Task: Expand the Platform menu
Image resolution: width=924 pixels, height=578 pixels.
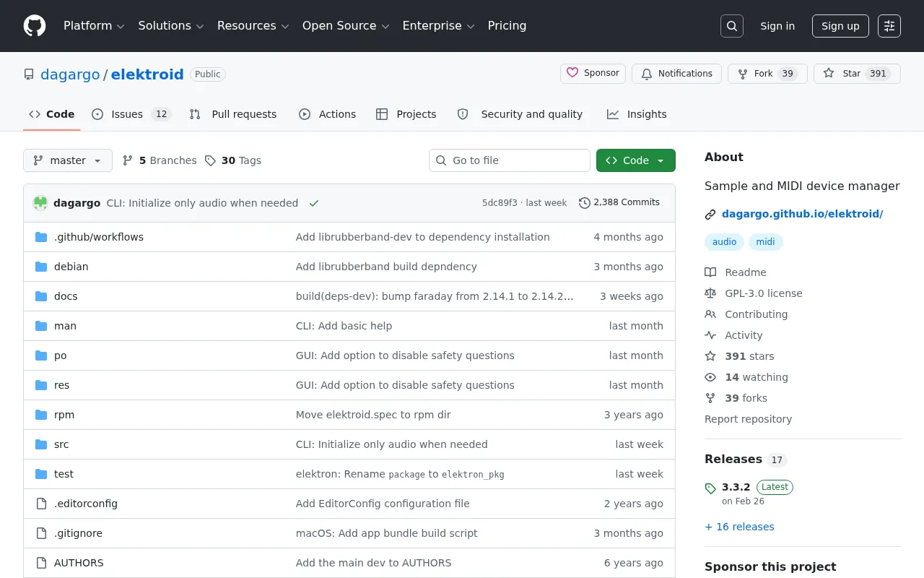Action: pyautogui.click(x=94, y=26)
